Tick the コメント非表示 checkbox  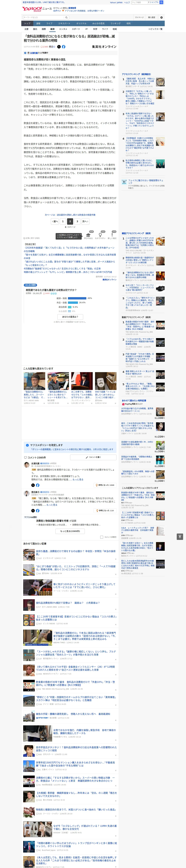(102, 537)
